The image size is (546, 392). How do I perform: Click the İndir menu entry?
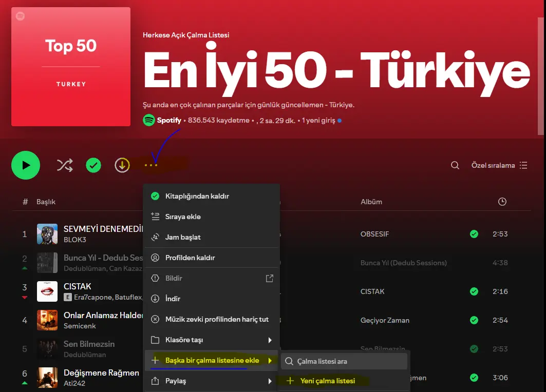212,299
